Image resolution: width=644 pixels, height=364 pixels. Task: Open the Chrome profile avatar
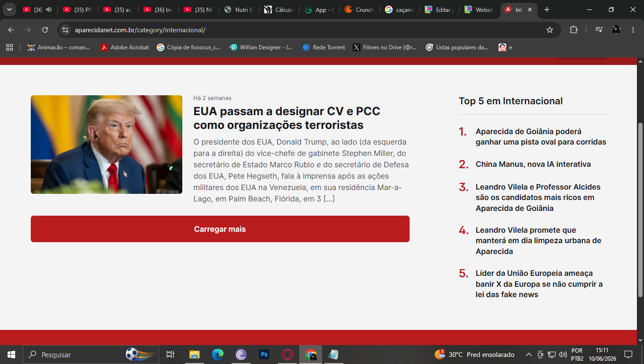click(x=616, y=30)
